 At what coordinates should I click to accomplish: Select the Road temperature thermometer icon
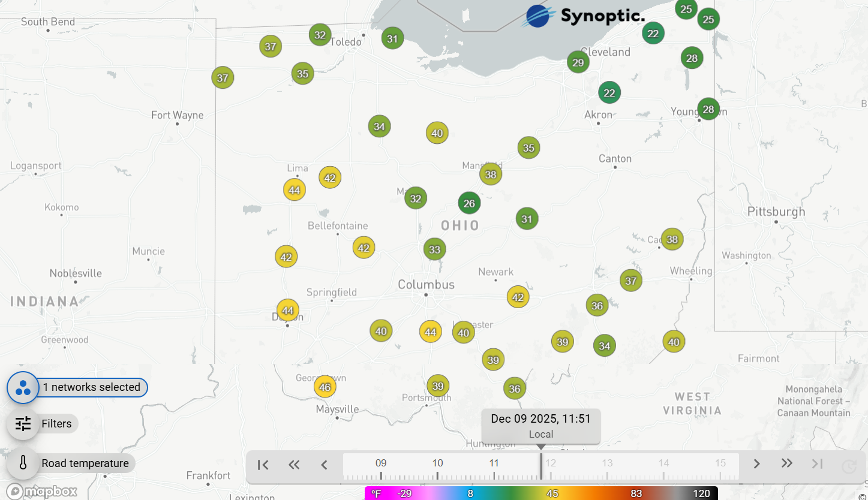click(22, 463)
